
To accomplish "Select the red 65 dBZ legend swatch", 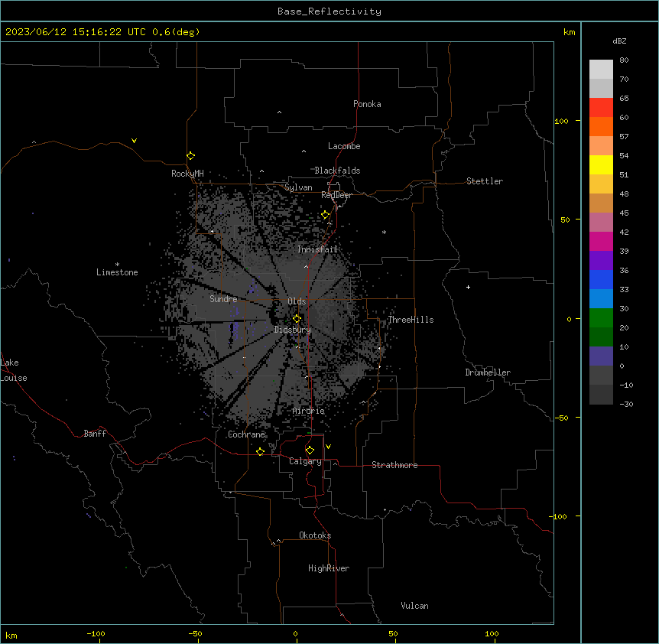I will 601,107.
